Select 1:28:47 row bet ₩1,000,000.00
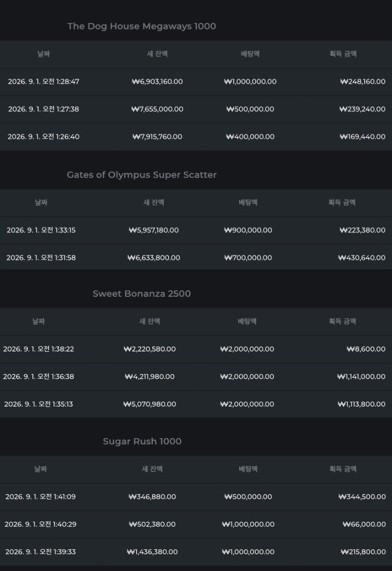The image size is (392, 571). pyautogui.click(x=250, y=81)
